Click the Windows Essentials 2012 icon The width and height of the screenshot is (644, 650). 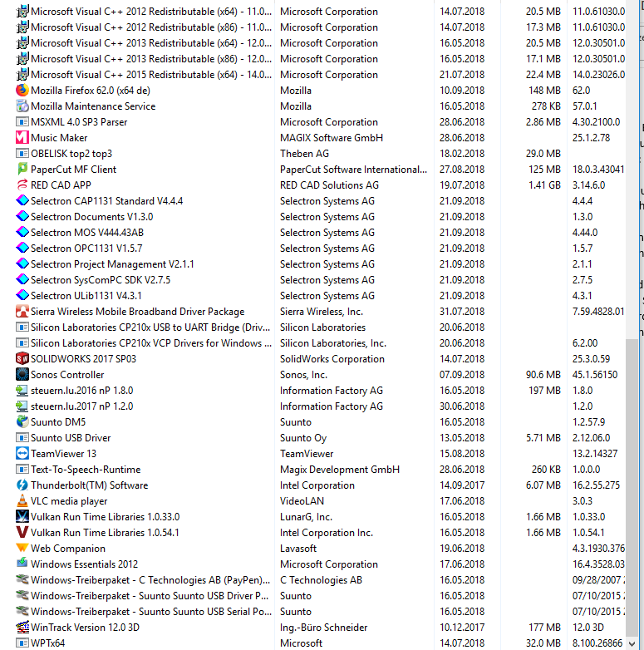tap(22, 564)
